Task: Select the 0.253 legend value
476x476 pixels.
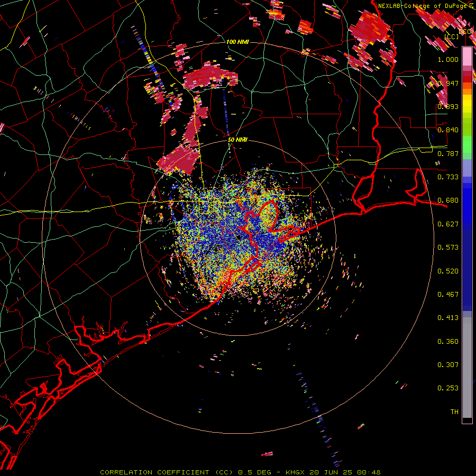Action: 448,388
